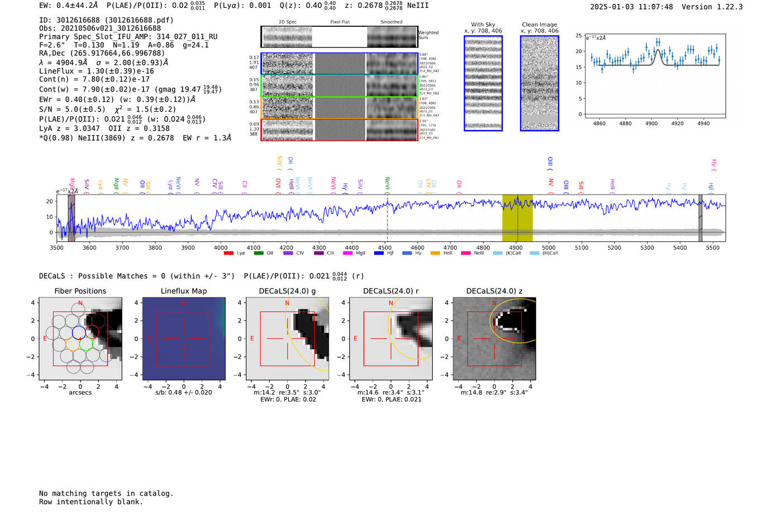Select the green-bordered 2D spectrum fiber row
The image size is (782, 532).
point(339,86)
